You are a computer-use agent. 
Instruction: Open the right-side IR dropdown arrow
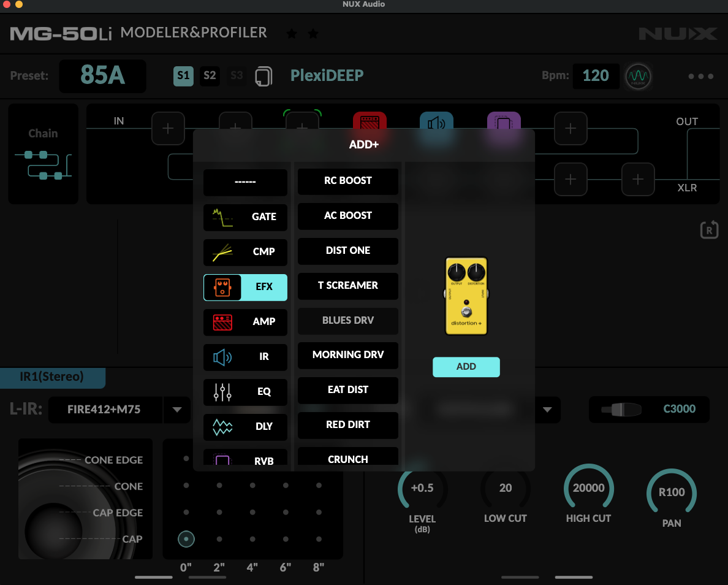[547, 410]
